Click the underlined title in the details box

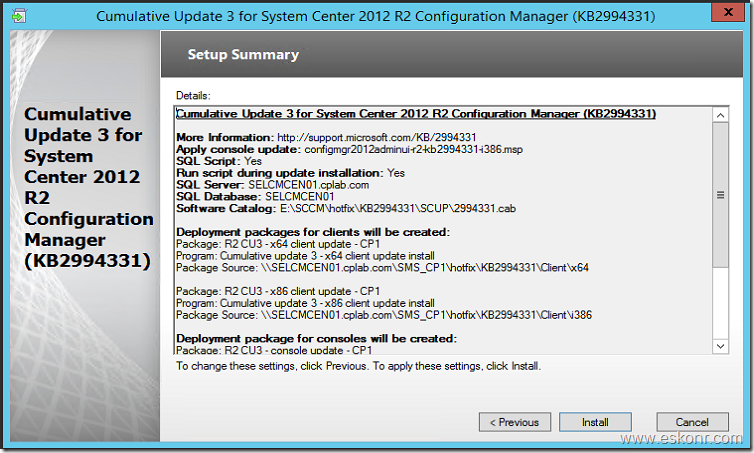pos(416,114)
